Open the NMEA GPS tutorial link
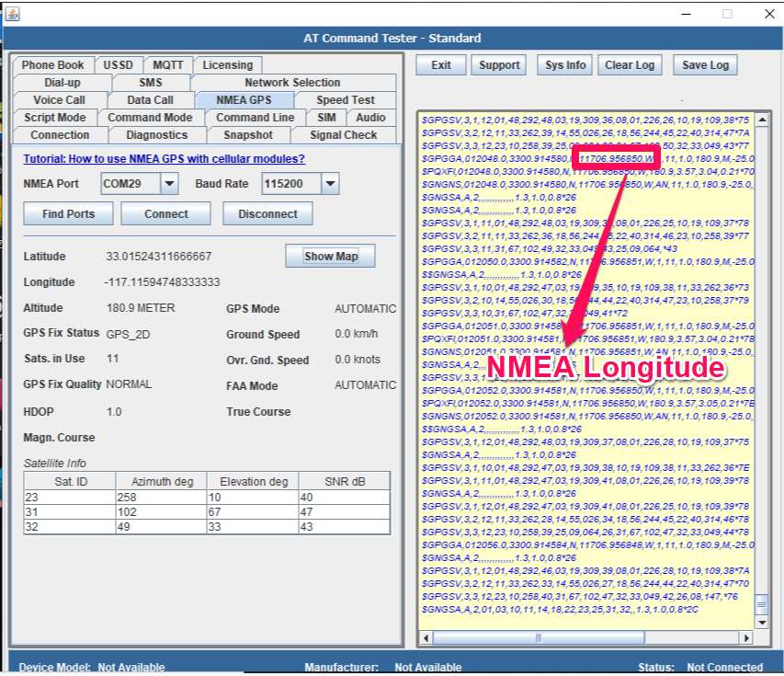Viewport: 784px width, 676px height. [x=164, y=159]
